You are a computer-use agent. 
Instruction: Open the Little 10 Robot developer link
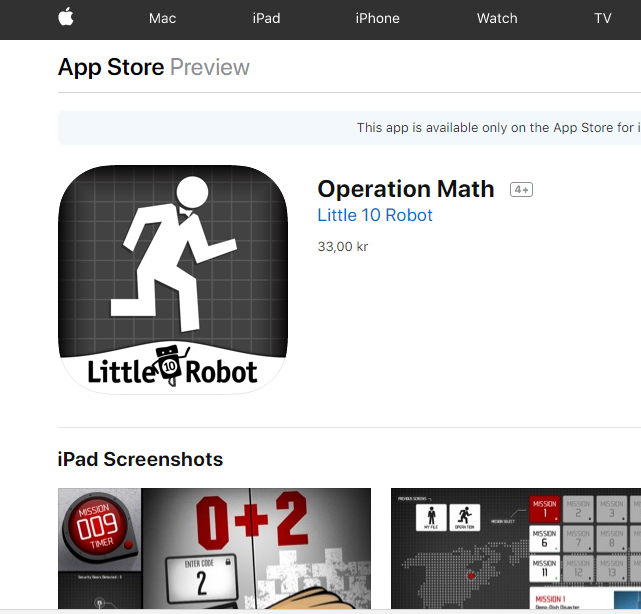[375, 215]
